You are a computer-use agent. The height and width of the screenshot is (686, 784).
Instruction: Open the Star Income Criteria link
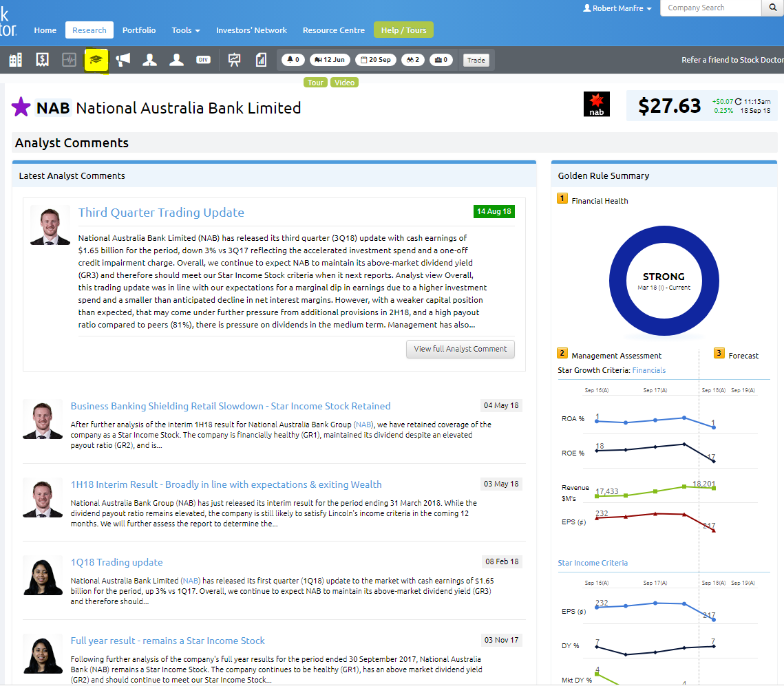pyautogui.click(x=593, y=563)
